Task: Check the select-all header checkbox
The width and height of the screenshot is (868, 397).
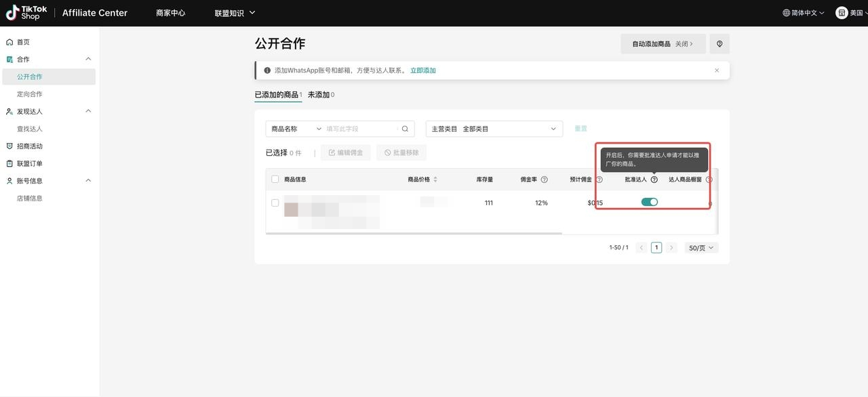Action: [x=275, y=180]
